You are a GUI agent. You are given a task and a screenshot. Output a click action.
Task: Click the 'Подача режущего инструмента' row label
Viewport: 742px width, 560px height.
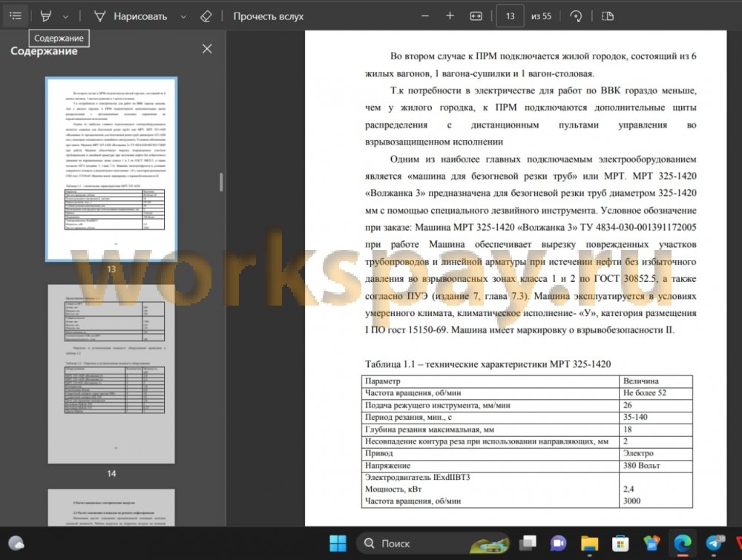pyautogui.click(x=437, y=405)
